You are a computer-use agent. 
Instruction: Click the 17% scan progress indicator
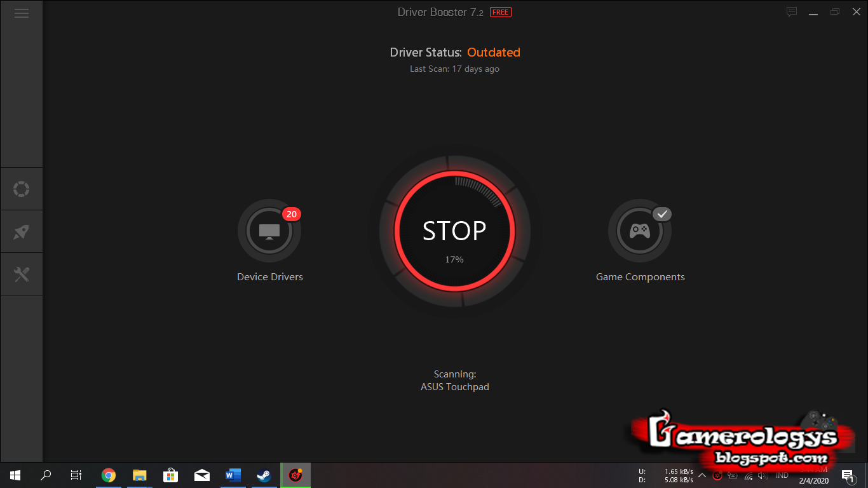[454, 259]
